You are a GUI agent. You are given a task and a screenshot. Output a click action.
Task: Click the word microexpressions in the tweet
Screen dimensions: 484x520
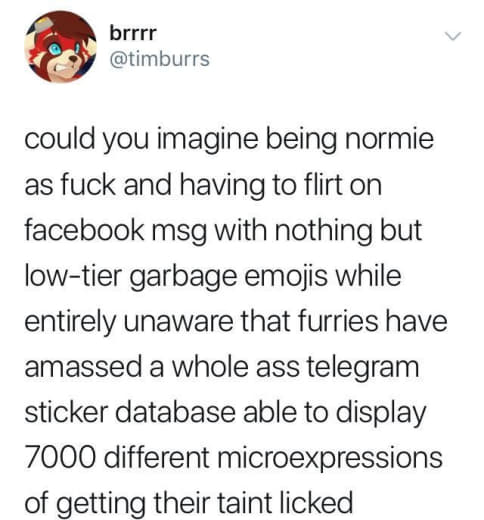pyautogui.click(x=330, y=460)
